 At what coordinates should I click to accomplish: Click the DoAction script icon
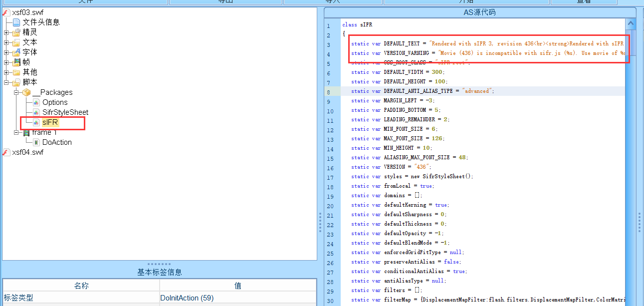pyautogui.click(x=36, y=142)
